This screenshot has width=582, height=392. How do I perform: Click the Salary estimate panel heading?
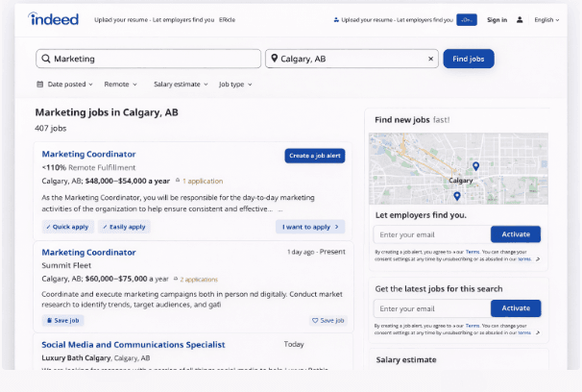click(406, 359)
